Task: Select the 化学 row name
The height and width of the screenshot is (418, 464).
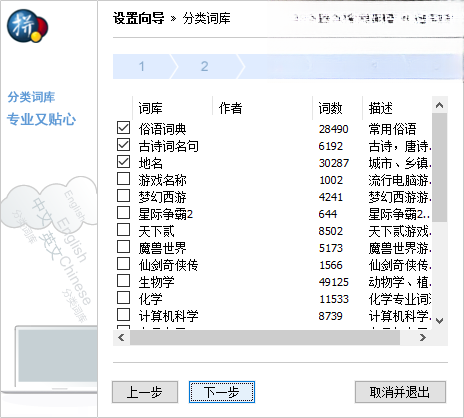Action: [x=151, y=299]
